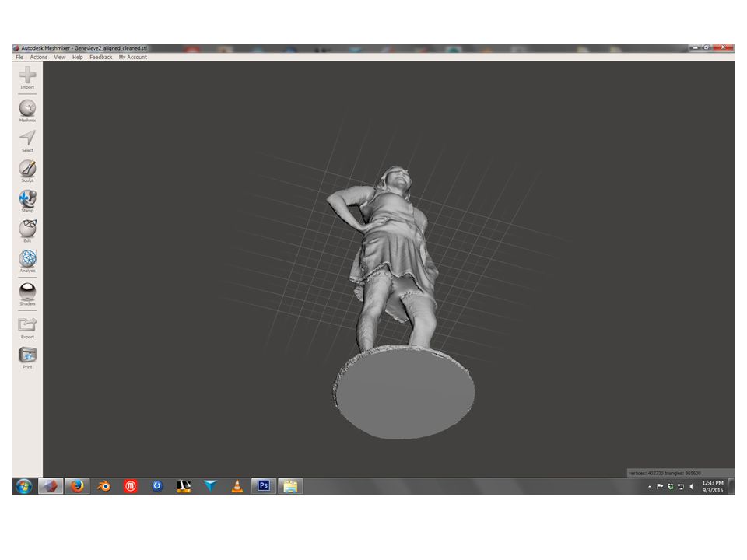Open the Stamp tool
The width and height of the screenshot is (747, 560).
tap(27, 201)
